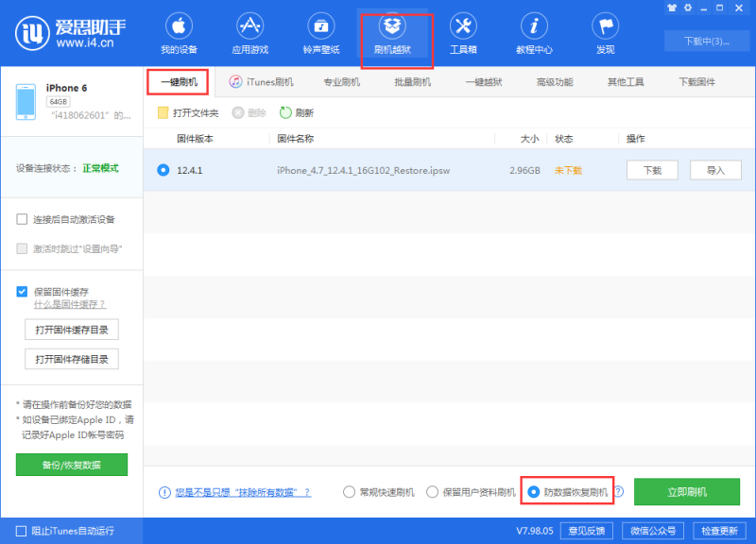Click the 固件名称 column header
This screenshot has width=756, height=544.
click(x=295, y=139)
